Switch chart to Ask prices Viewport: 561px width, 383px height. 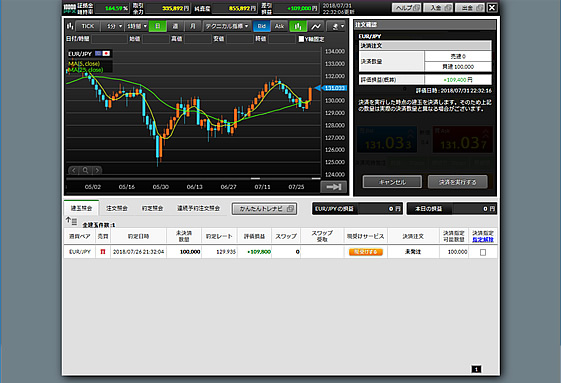(279, 26)
